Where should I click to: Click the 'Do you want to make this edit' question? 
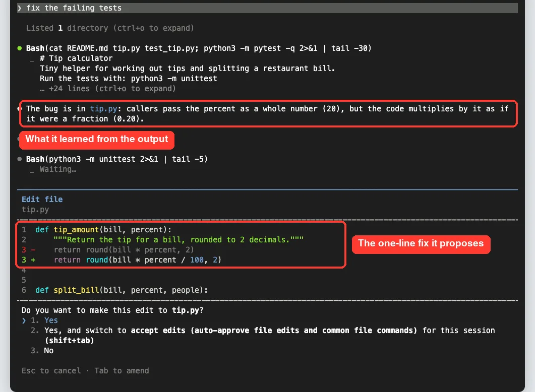click(112, 310)
